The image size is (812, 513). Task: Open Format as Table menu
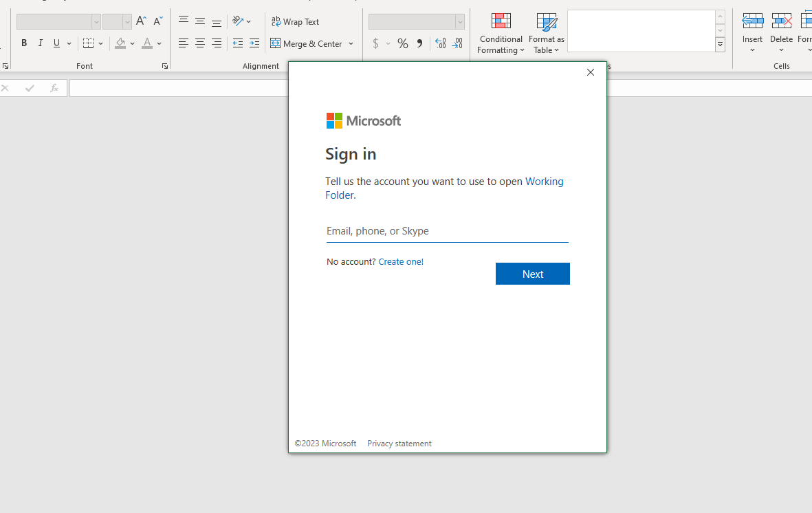pyautogui.click(x=547, y=33)
